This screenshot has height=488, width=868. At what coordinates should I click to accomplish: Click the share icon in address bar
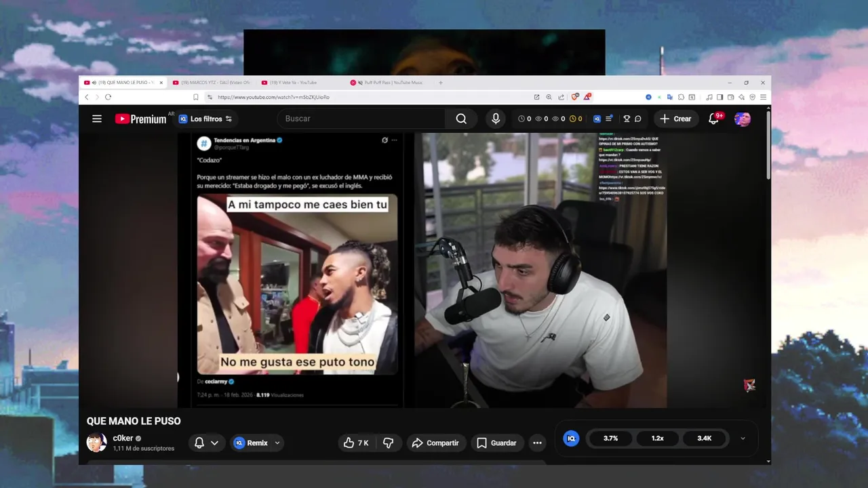tap(561, 97)
